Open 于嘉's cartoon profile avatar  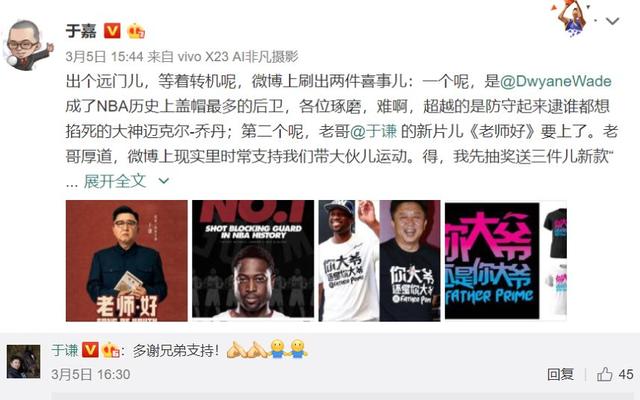coord(29,46)
